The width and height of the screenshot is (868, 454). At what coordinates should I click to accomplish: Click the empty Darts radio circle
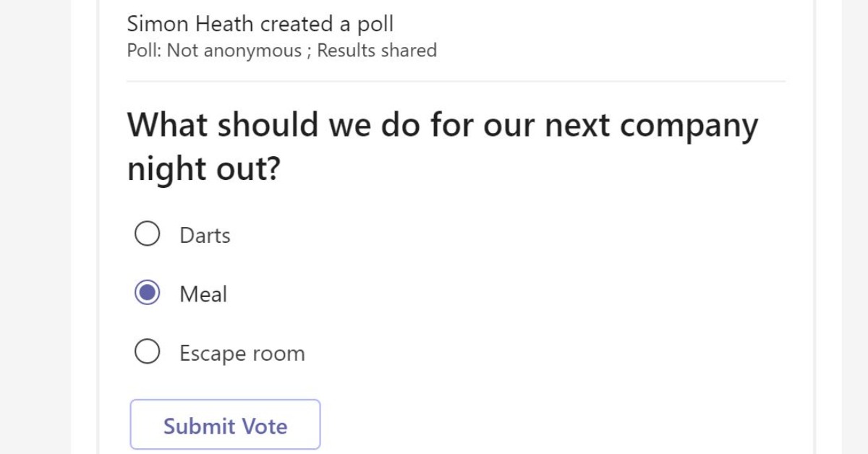pos(148,234)
